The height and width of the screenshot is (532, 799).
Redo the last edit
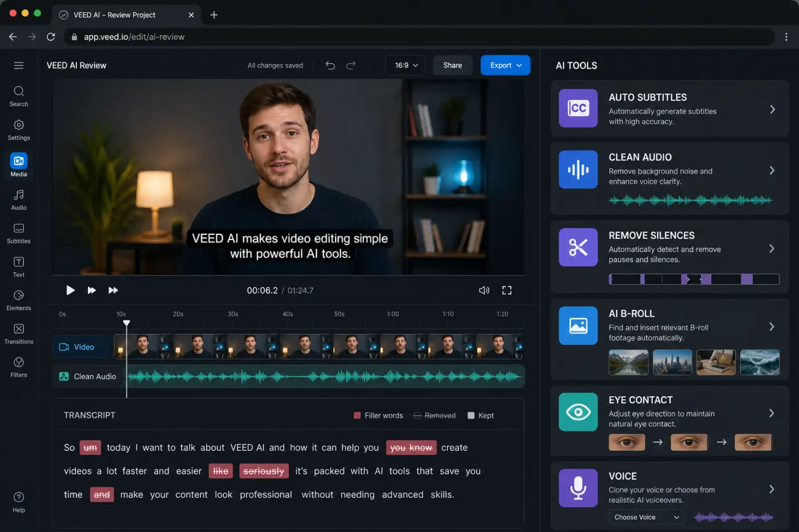[351, 66]
